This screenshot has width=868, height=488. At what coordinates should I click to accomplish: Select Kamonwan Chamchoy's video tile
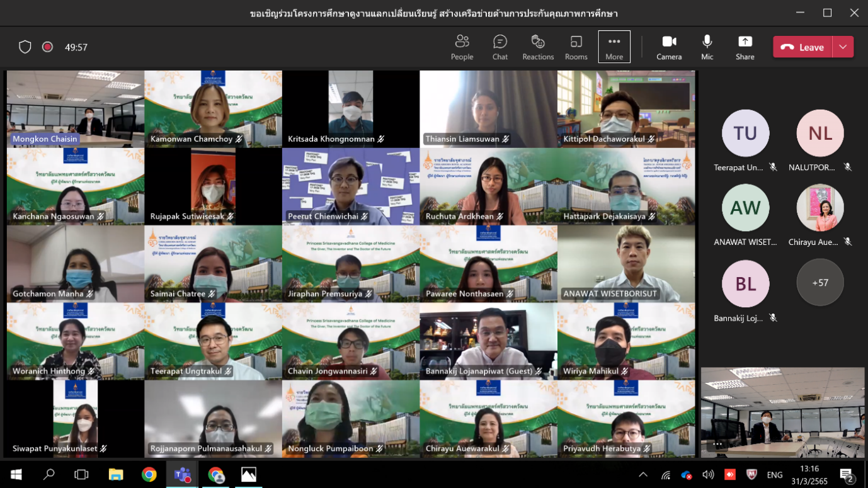[x=213, y=108]
